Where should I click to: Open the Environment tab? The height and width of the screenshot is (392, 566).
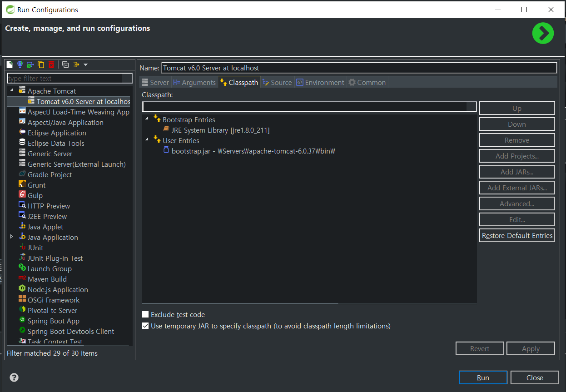tap(320, 82)
